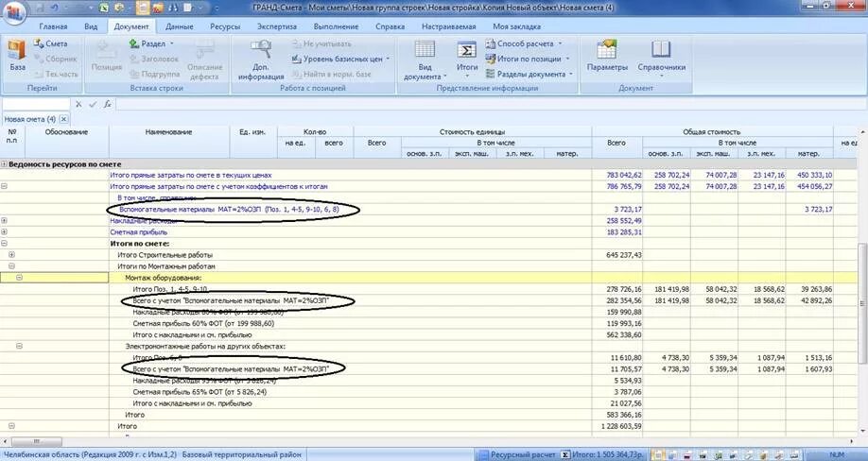Switch to the Главная ribbon tab
868x461 pixels.
pos(53,26)
